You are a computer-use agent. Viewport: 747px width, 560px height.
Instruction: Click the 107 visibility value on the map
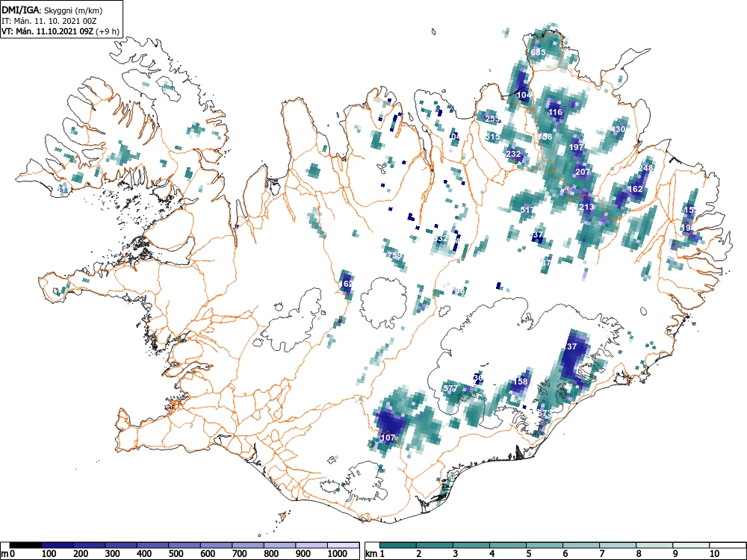pos(388,437)
